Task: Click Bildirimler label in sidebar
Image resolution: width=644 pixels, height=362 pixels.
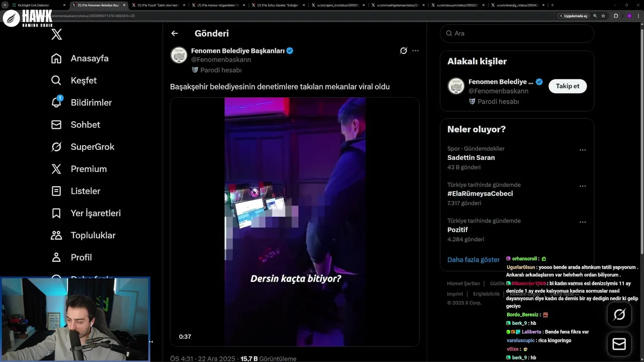Action: point(91,103)
